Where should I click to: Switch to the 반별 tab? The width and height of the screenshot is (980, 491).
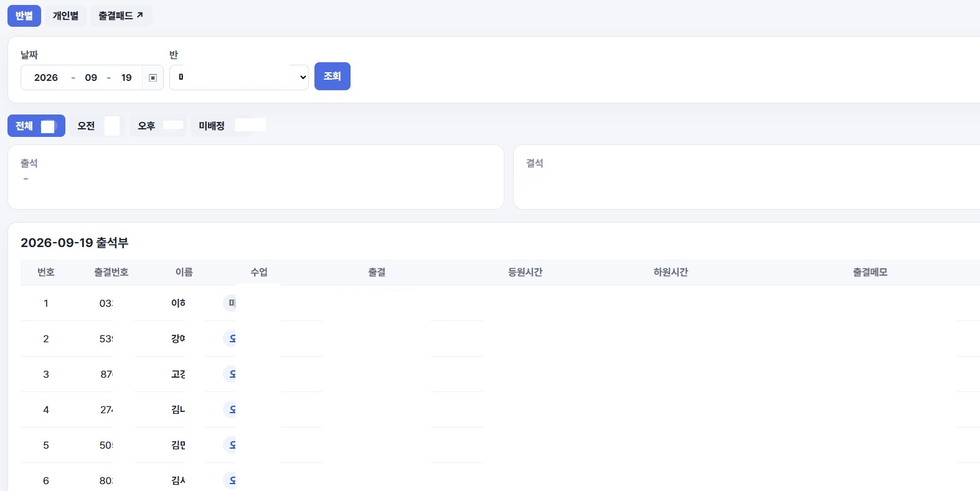(24, 16)
